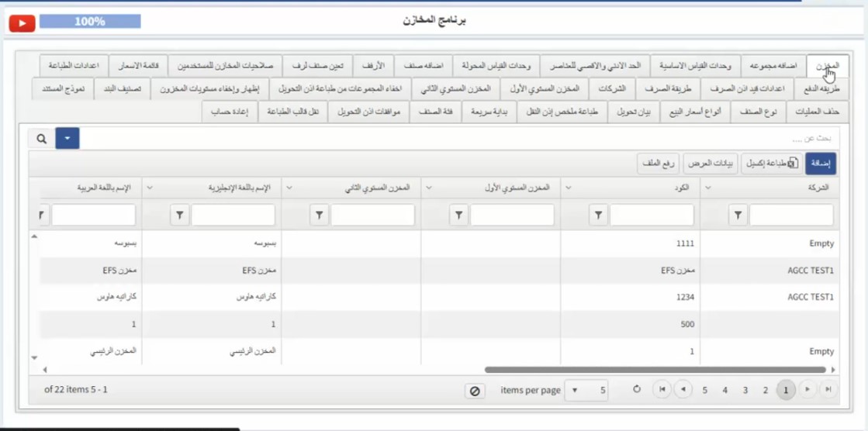Open the إعادة حساب tab

coord(229,112)
